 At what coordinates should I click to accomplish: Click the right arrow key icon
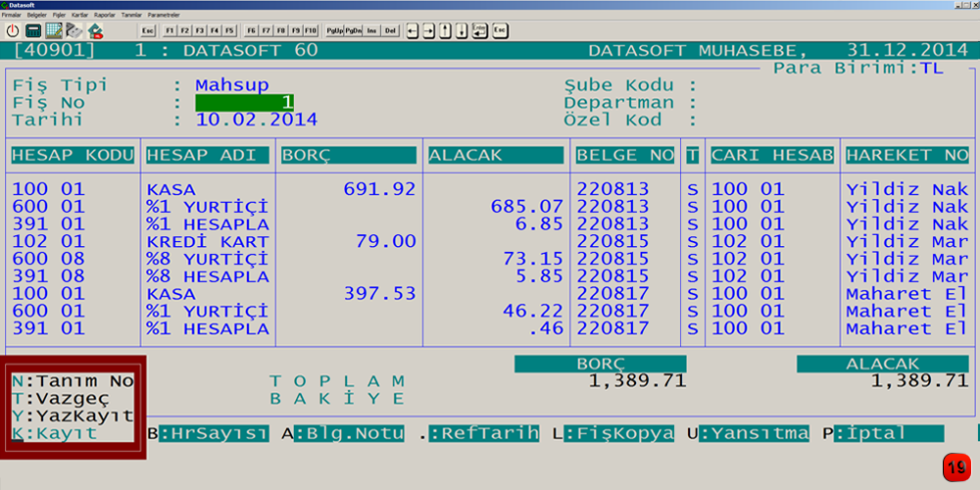(429, 30)
